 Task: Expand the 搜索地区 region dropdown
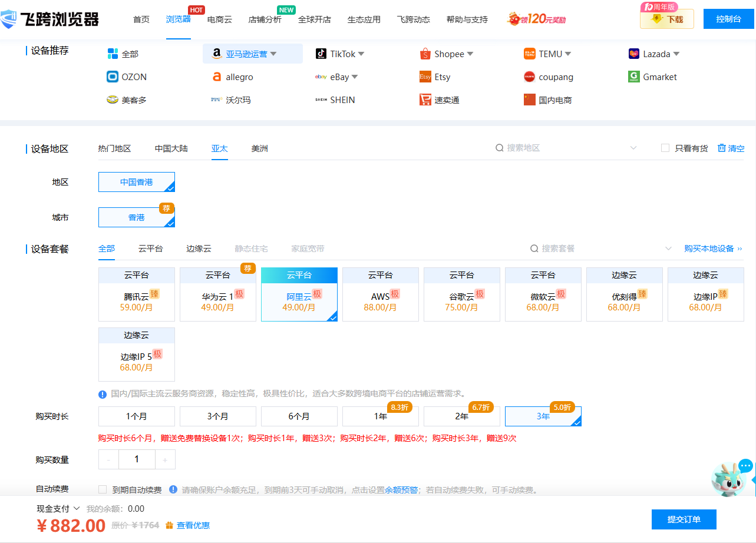(x=633, y=148)
